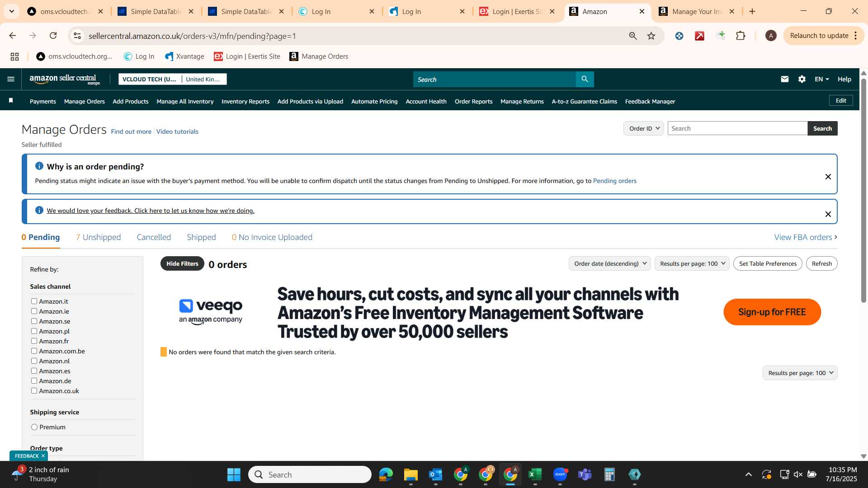Check the Amazon.com.be sales channel box
This screenshot has width=868, height=488.
(x=34, y=351)
